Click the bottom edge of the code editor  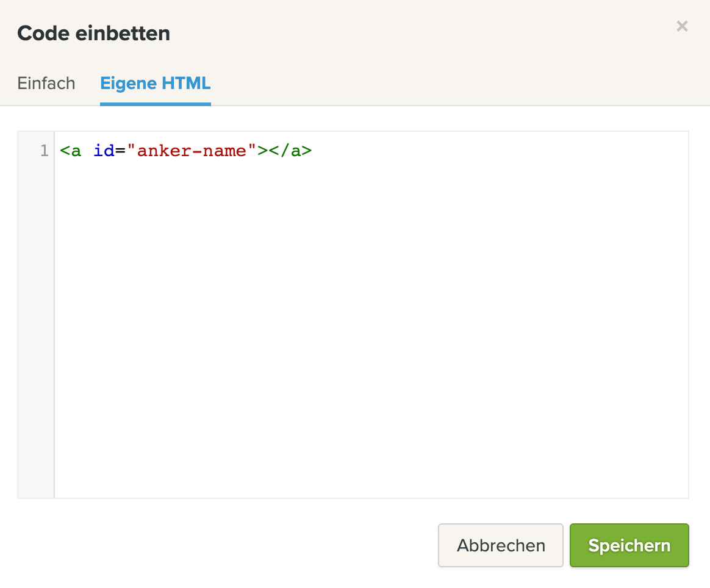[353, 498]
